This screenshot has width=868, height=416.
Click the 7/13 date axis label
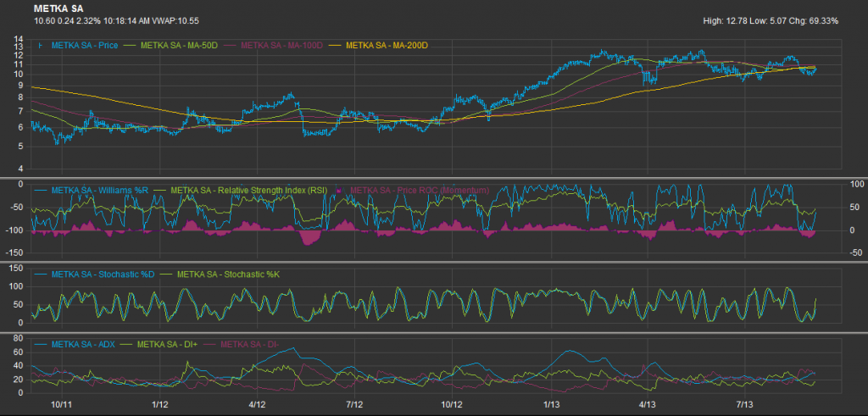coord(744,404)
